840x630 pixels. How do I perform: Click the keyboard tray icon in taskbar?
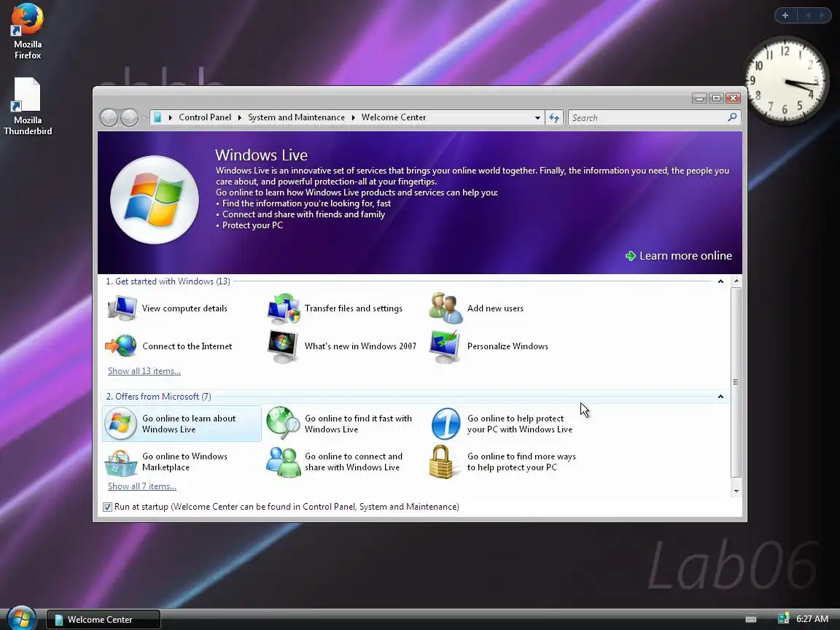(751, 619)
